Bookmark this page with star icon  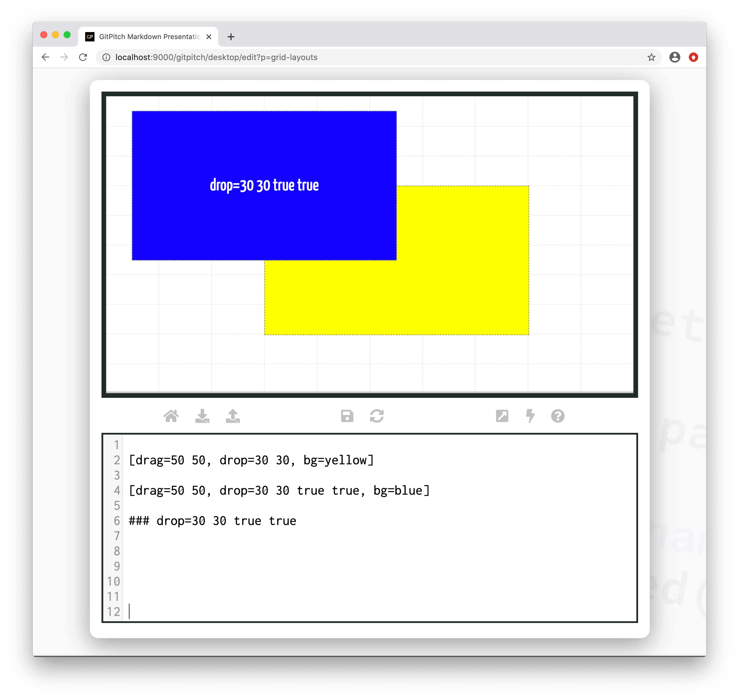pyautogui.click(x=651, y=57)
